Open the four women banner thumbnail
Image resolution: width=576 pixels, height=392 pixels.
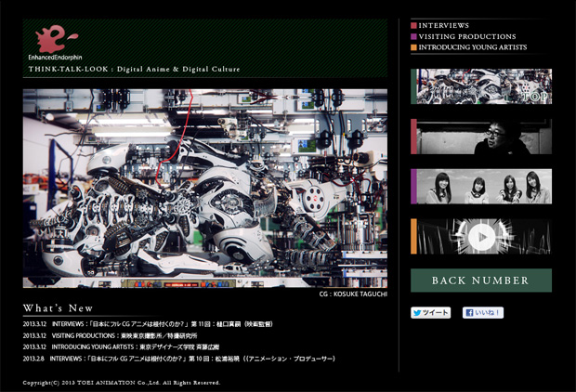tap(481, 187)
